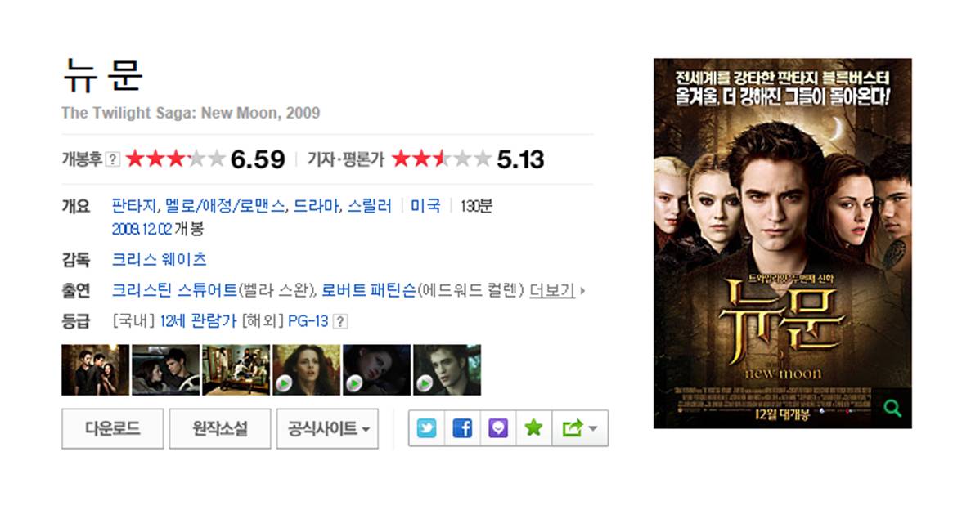
Task: Click the 12세 관람가 rating link
Action: coord(198,321)
